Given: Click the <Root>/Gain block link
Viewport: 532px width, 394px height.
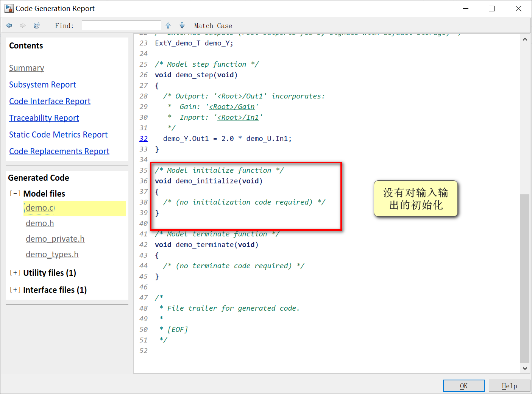Looking at the screenshot, I should tap(232, 107).
